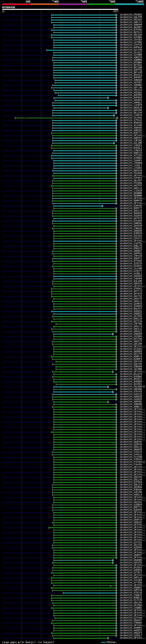146x644 pixels.
Task: Select UniRef100_P61866 label
Action: pyautogui.click(x=131, y=173)
